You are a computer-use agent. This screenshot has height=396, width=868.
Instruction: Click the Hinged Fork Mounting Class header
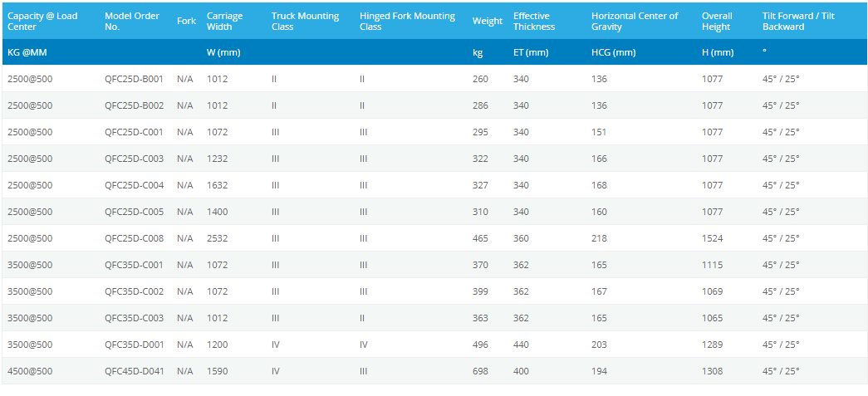tap(407, 21)
